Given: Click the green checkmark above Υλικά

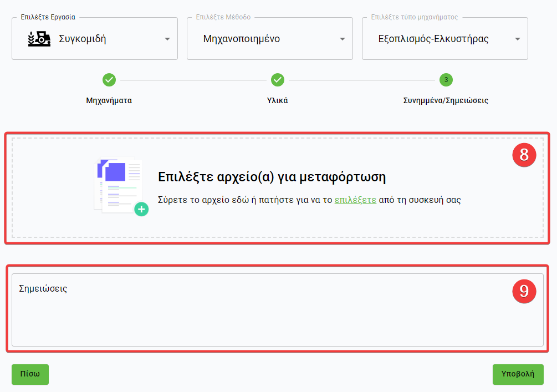Looking at the screenshot, I should (x=278, y=80).
